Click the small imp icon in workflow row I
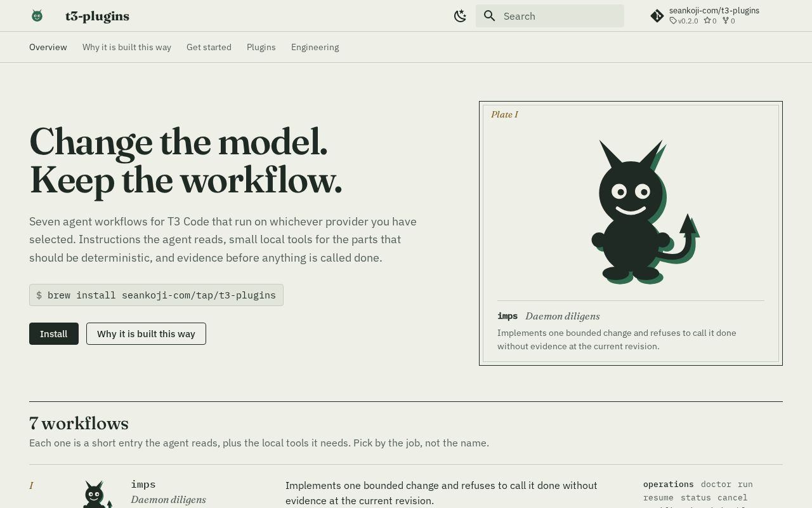Image resolution: width=812 pixels, height=508 pixels. tap(98, 495)
